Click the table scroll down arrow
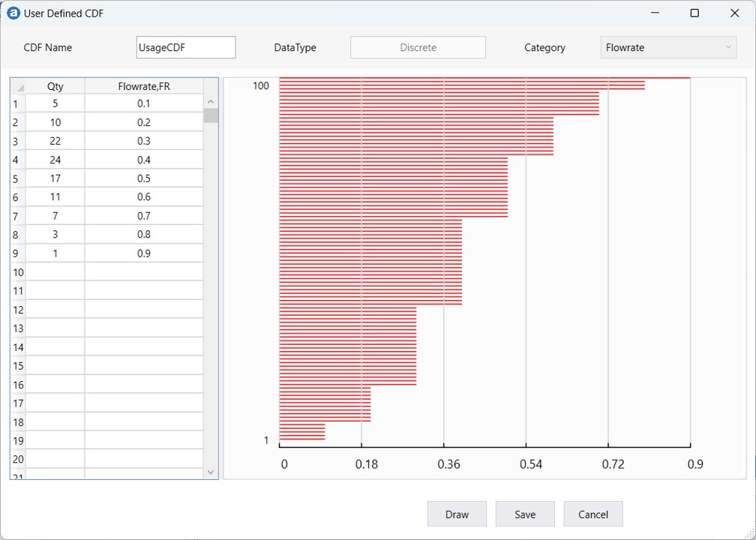 211,472
